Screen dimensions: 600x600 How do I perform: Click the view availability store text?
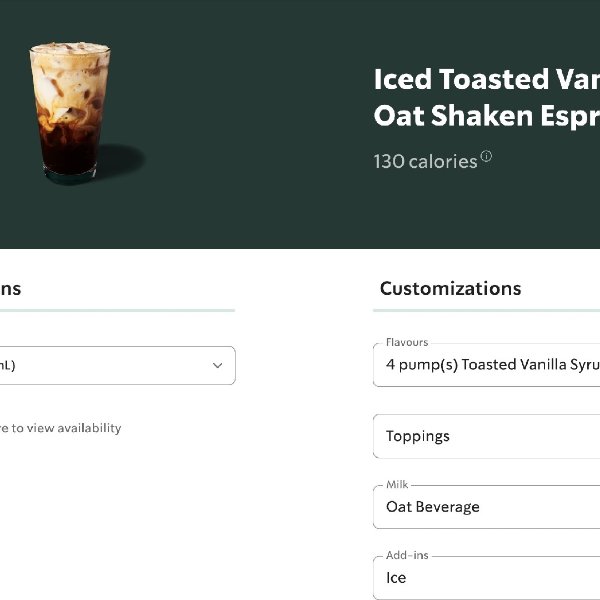coord(60,428)
